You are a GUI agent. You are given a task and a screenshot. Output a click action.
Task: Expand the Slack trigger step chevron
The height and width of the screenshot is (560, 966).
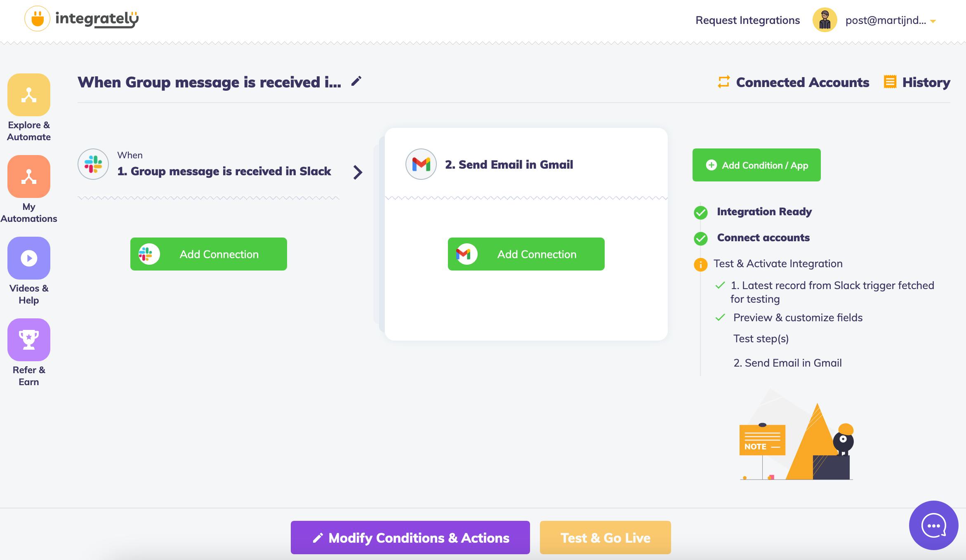(x=358, y=172)
